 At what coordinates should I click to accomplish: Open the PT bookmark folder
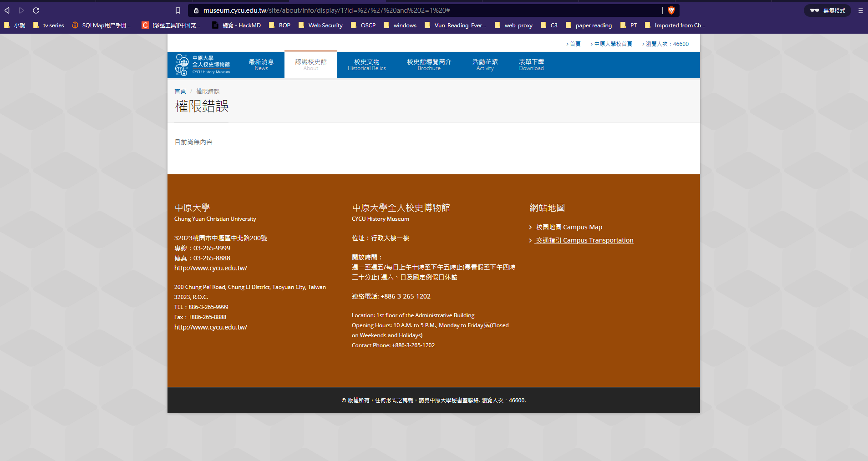629,25
